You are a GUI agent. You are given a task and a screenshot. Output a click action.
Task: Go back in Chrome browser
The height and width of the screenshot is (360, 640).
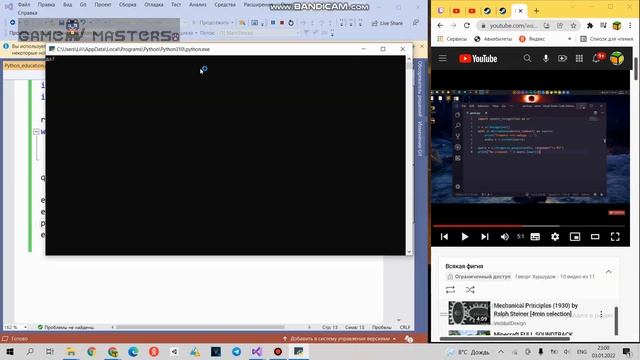440,25
